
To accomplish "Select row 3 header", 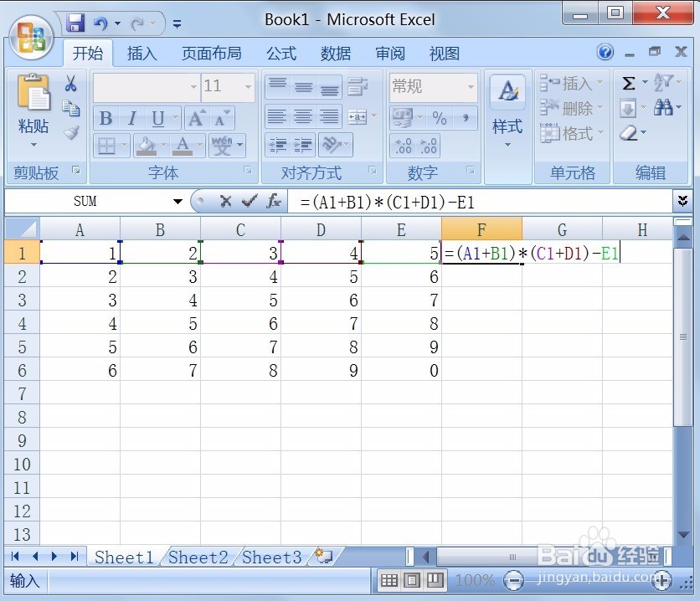I will pyautogui.click(x=22, y=300).
